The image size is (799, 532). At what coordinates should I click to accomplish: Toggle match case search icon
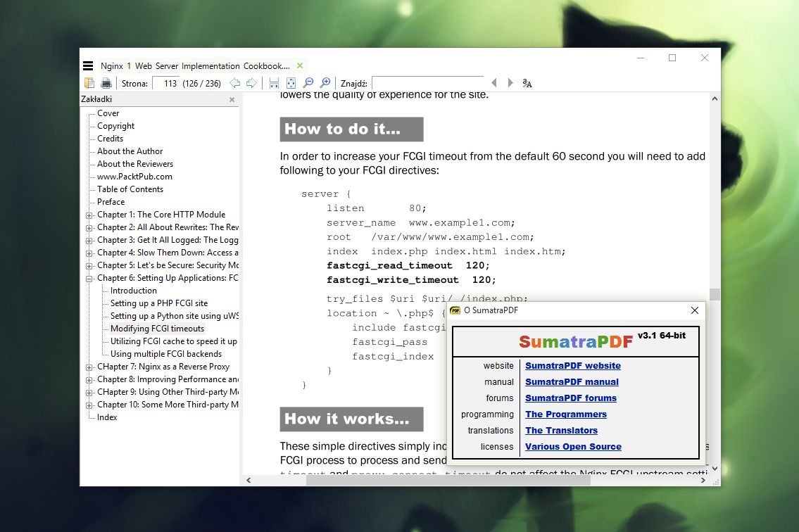pyautogui.click(x=527, y=83)
